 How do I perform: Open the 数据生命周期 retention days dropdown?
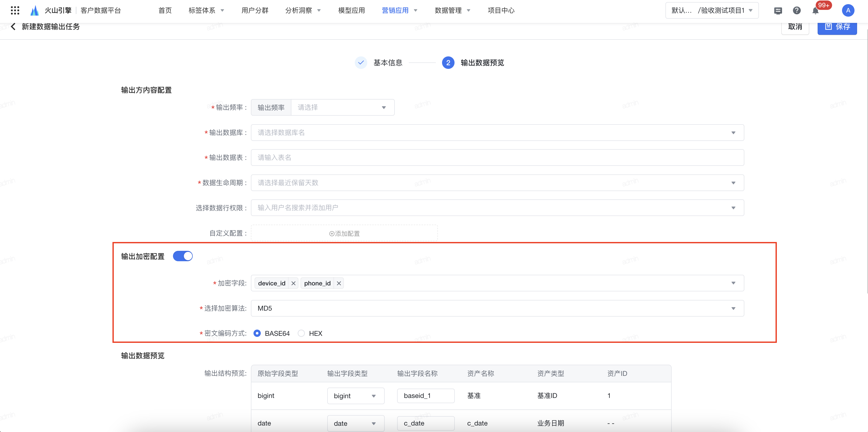(497, 183)
